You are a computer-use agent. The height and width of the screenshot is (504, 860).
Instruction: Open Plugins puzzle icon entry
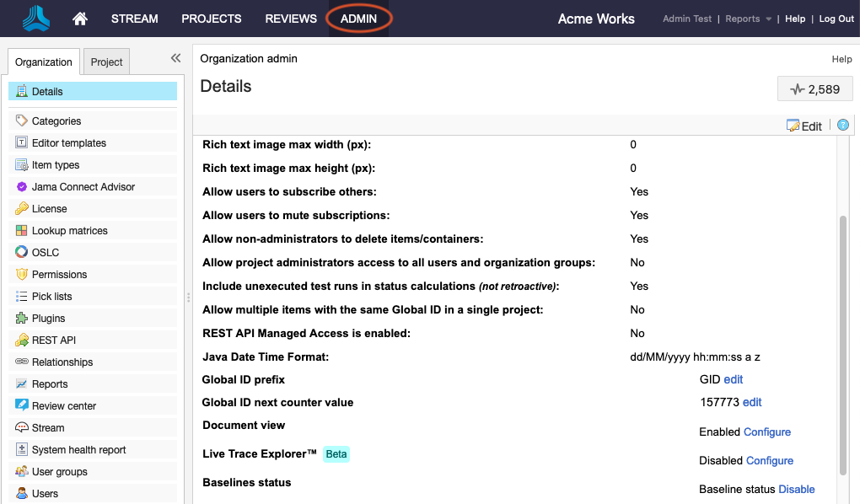(x=22, y=319)
